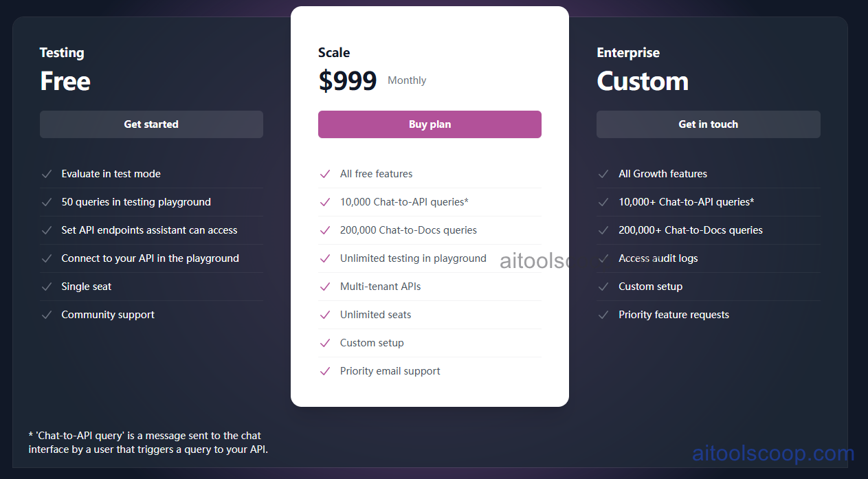Click the checkmark beside 'Multi-tenant APIs'
868x479 pixels.
pyautogui.click(x=325, y=287)
